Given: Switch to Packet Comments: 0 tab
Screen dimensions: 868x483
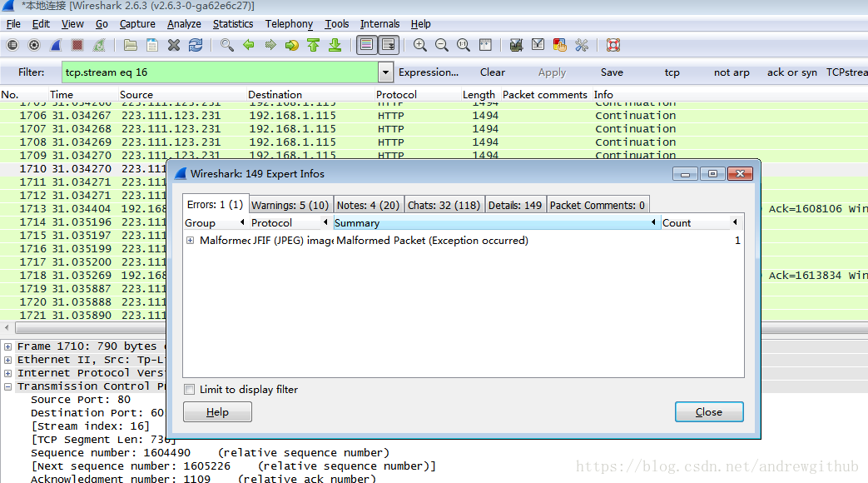Looking at the screenshot, I should 598,206.
